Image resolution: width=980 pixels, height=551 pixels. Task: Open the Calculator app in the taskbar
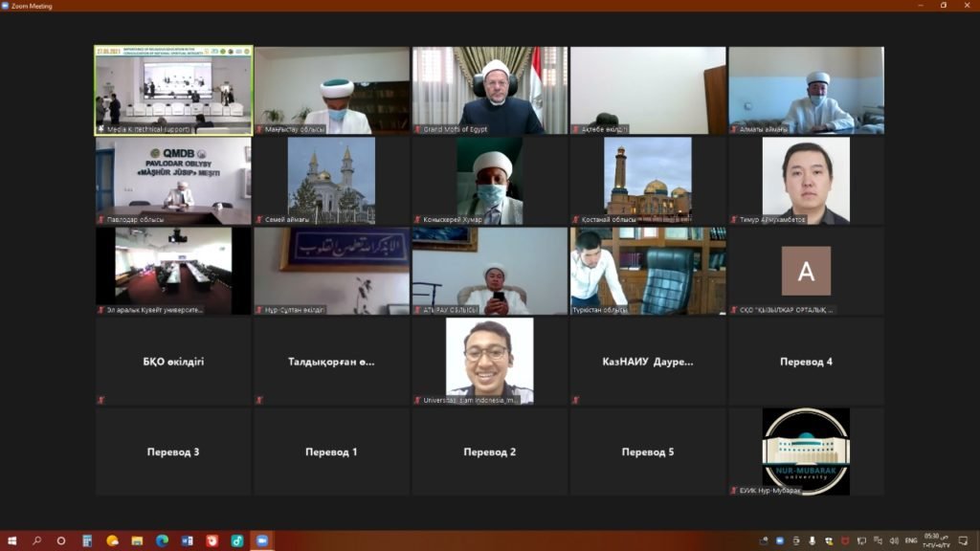click(x=87, y=541)
